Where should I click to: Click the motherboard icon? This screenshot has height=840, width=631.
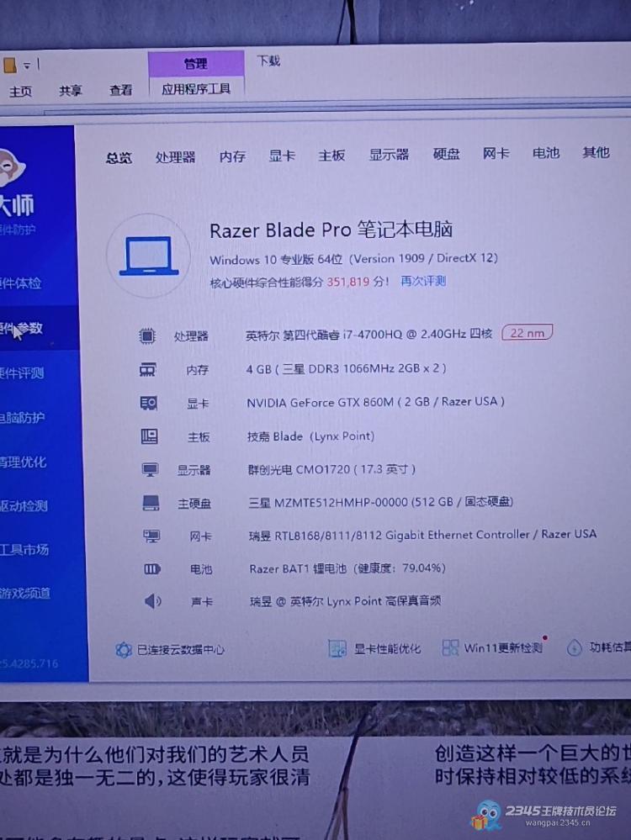(x=149, y=436)
